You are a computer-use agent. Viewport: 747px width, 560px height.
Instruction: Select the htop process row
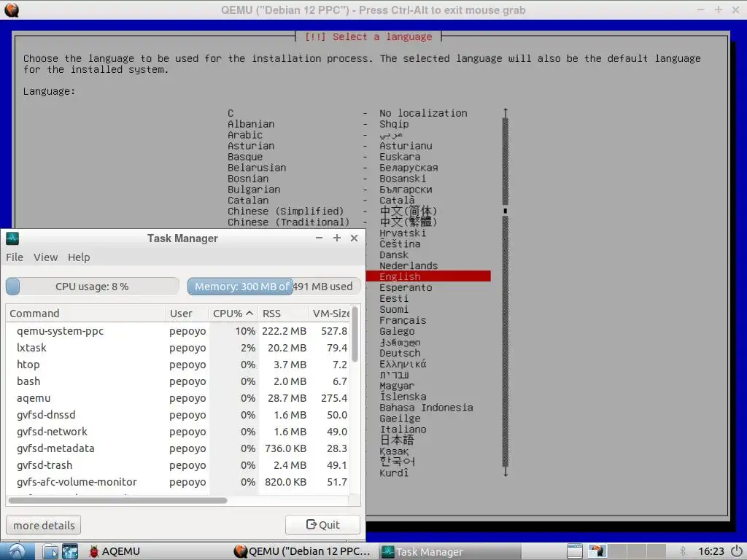click(x=178, y=365)
